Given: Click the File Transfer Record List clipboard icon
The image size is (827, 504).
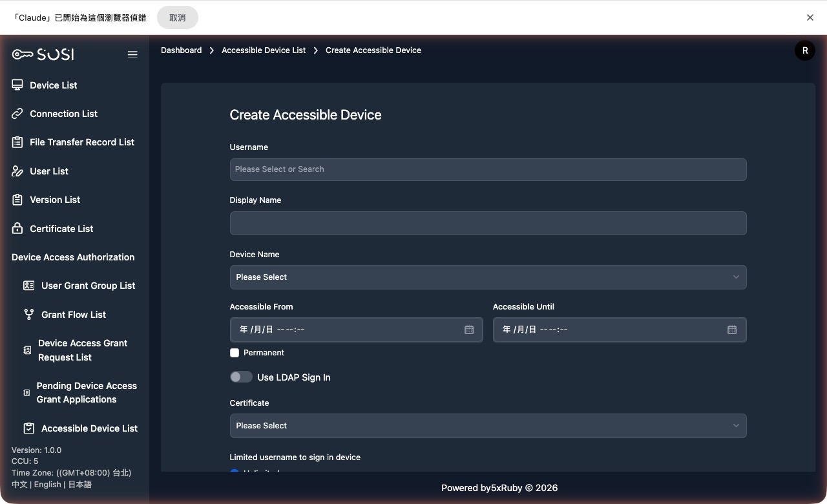Looking at the screenshot, I should point(17,142).
